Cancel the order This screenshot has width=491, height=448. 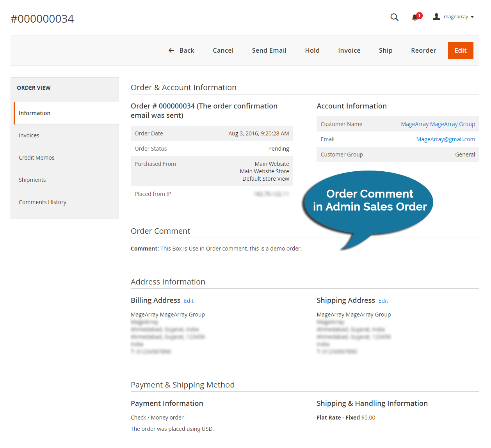pyautogui.click(x=223, y=50)
